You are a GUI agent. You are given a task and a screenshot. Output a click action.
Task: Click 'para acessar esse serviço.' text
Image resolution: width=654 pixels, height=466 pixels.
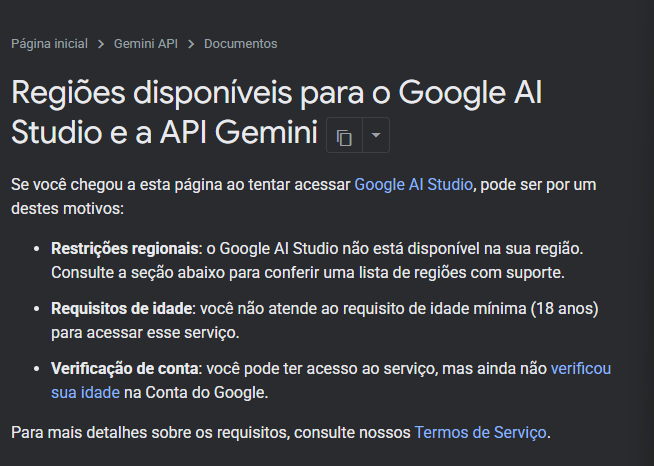145,333
